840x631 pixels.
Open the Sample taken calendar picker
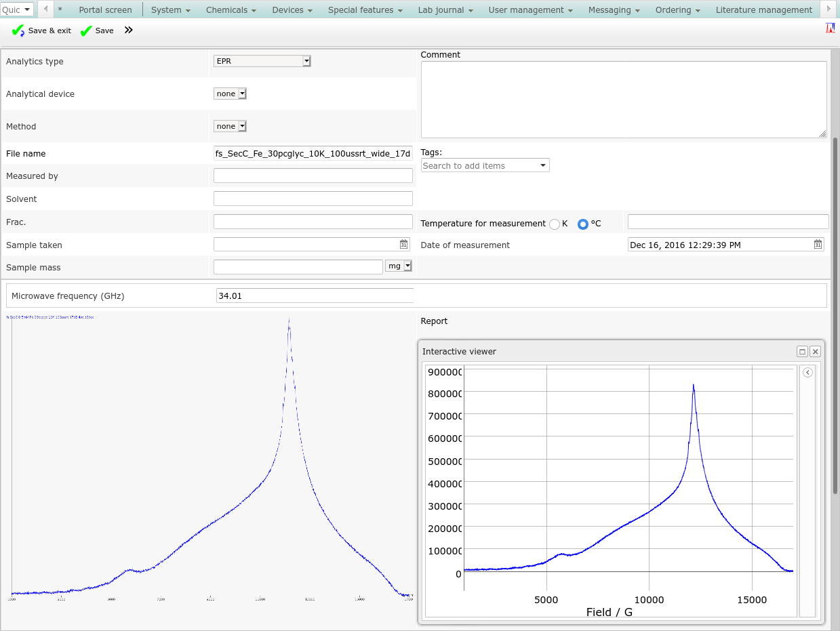(404, 245)
